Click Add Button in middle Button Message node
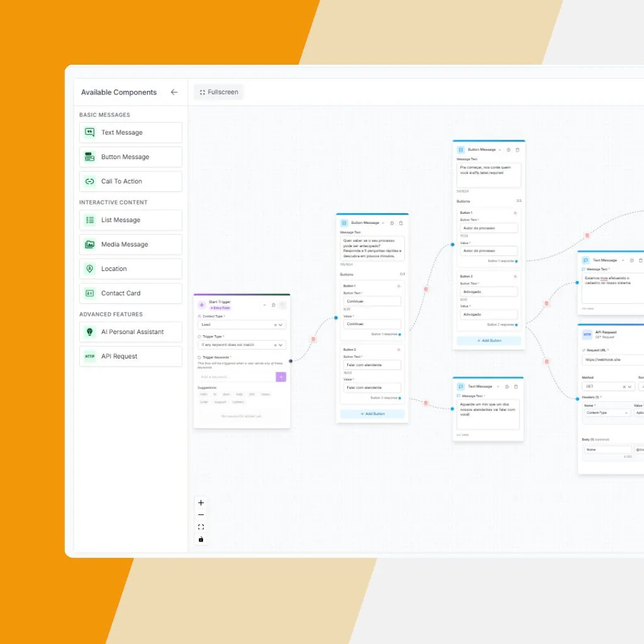This screenshot has width=644, height=644. 372,414
